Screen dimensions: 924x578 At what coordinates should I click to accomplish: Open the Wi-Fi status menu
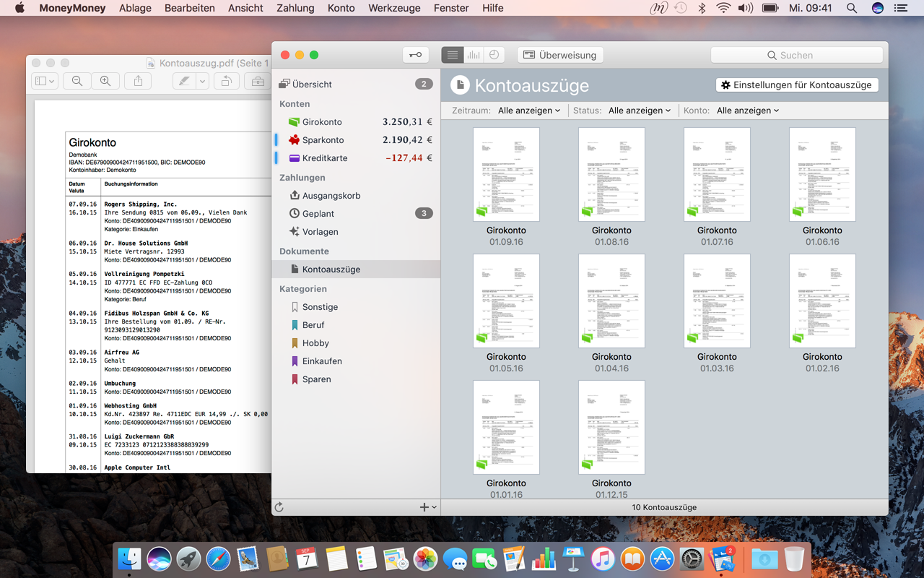[x=723, y=8]
